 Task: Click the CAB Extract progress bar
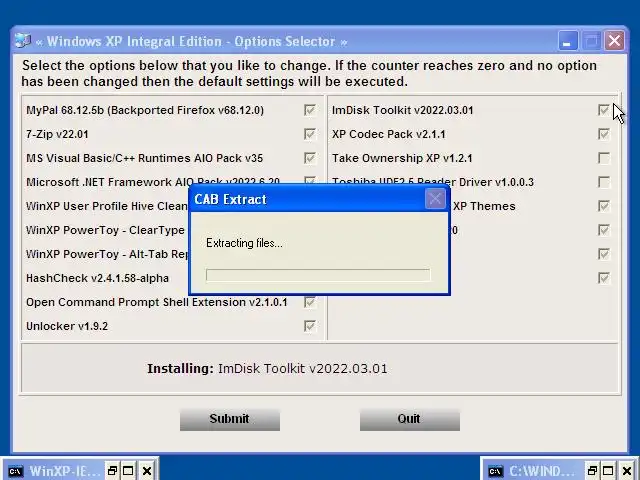point(318,275)
